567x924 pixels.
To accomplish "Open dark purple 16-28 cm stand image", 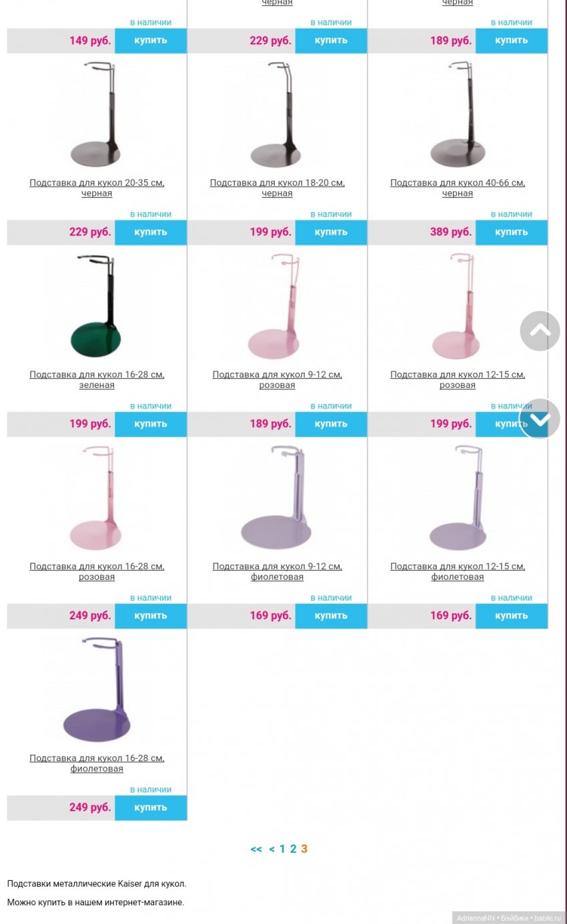I will point(97,690).
